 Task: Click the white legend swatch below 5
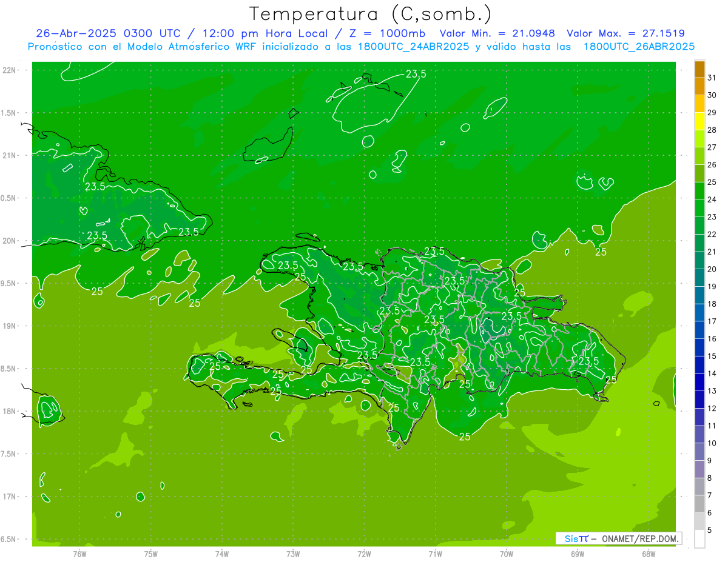(x=699, y=539)
